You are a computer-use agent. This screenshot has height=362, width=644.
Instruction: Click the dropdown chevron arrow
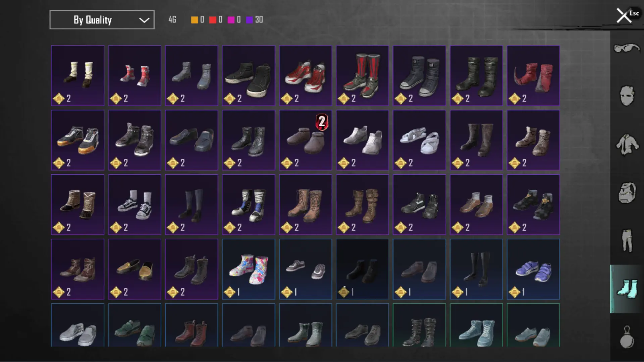pos(144,20)
